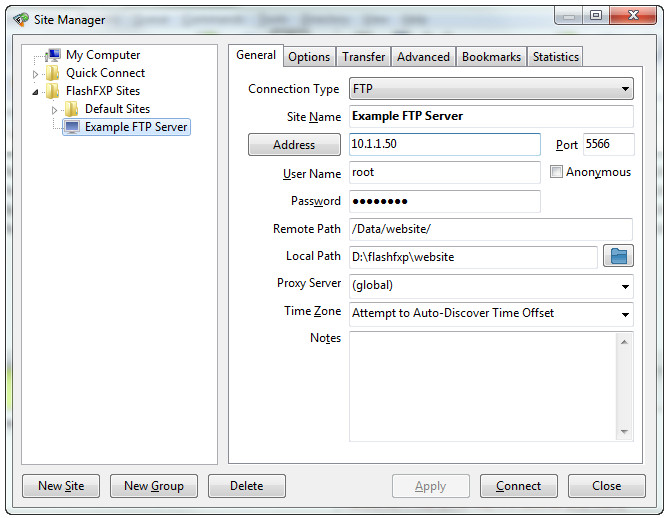Image resolution: width=667 pixels, height=518 pixels.
Task: Expand the Default Sites tree node
Action: pos(54,110)
